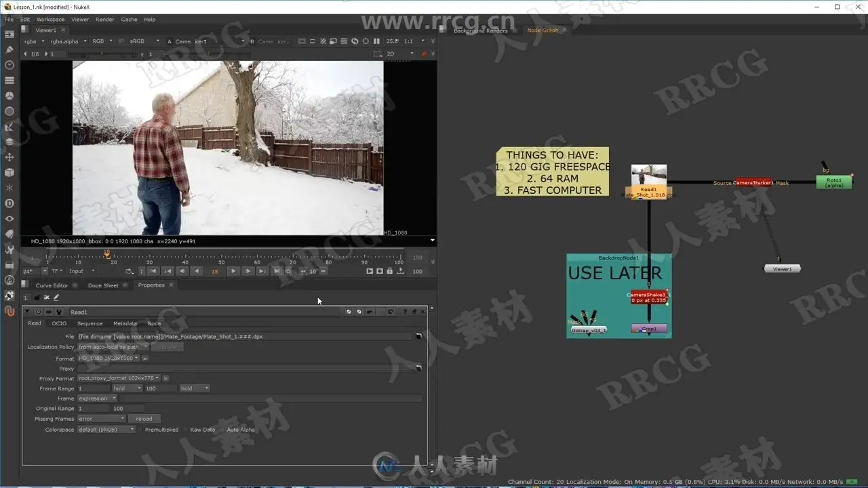This screenshot has height=488, width=868.
Task: Switch to the Curve Editor tab
Action: [x=52, y=285]
